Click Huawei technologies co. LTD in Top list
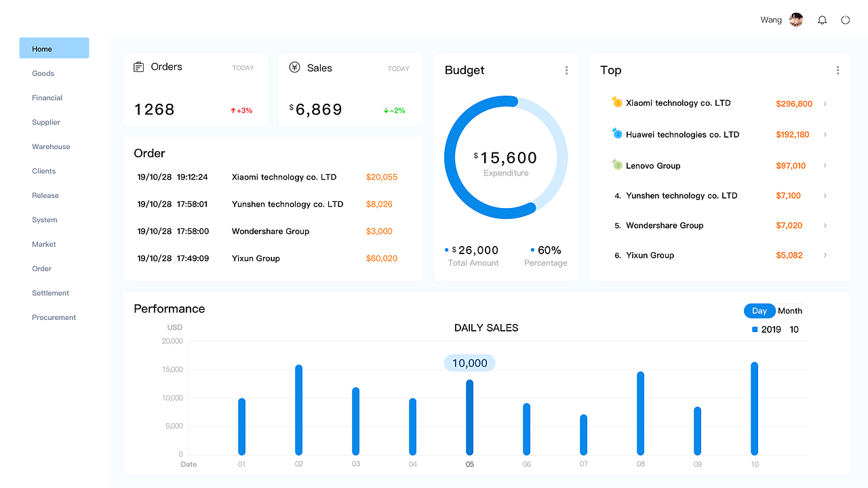The image size is (868, 488). 682,134
